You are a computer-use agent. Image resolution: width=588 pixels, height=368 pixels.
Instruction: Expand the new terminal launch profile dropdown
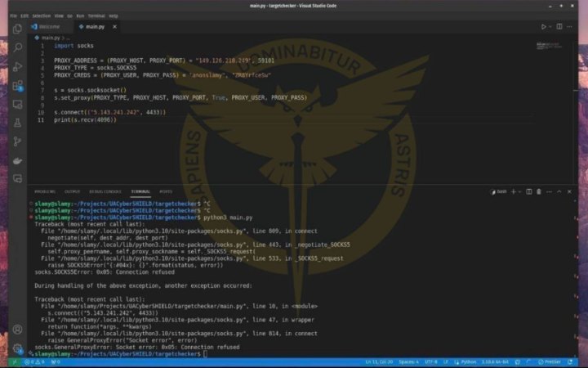(519, 191)
